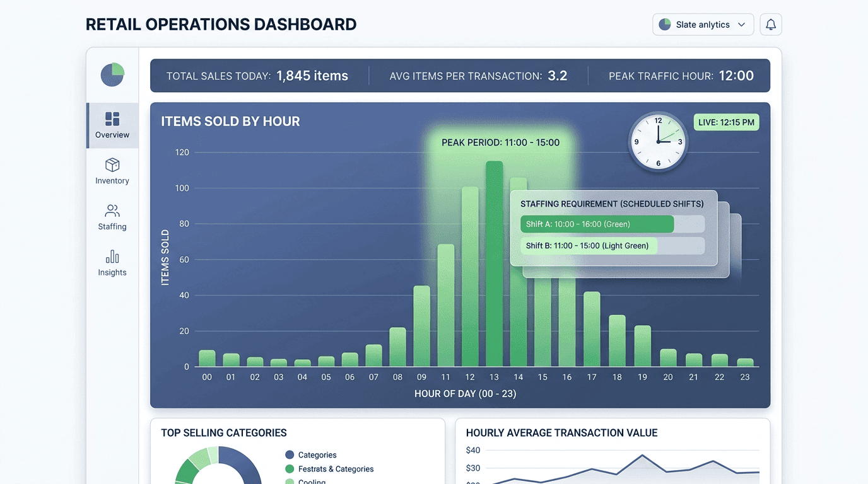Click the $40 axis label
This screenshot has height=484, width=868.
pyautogui.click(x=473, y=450)
